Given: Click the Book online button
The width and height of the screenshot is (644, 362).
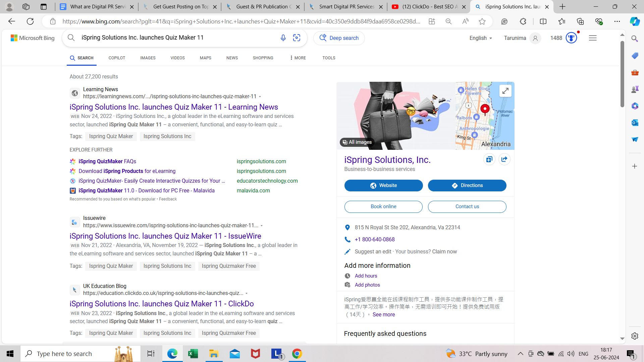Looking at the screenshot, I should pyautogui.click(x=383, y=207).
